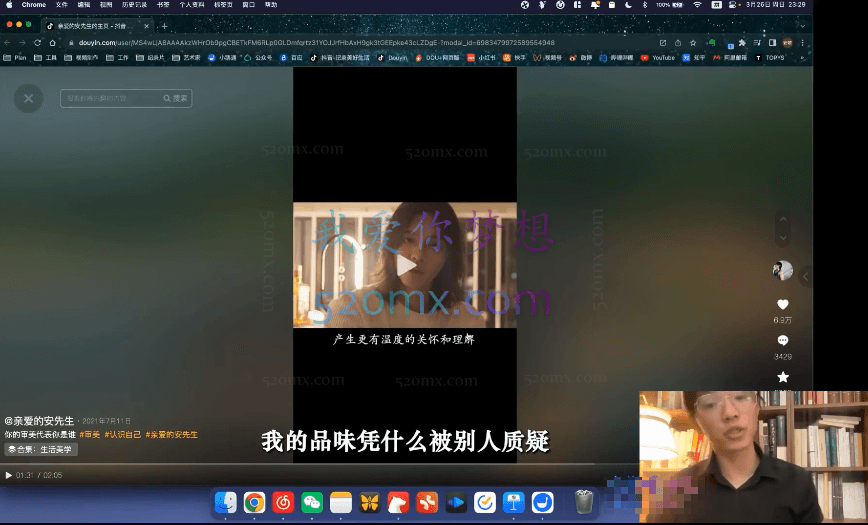Screen dimensions: 868x525
Task: Open Bluetooth status in menu bar
Action: pyautogui.click(x=645, y=4)
